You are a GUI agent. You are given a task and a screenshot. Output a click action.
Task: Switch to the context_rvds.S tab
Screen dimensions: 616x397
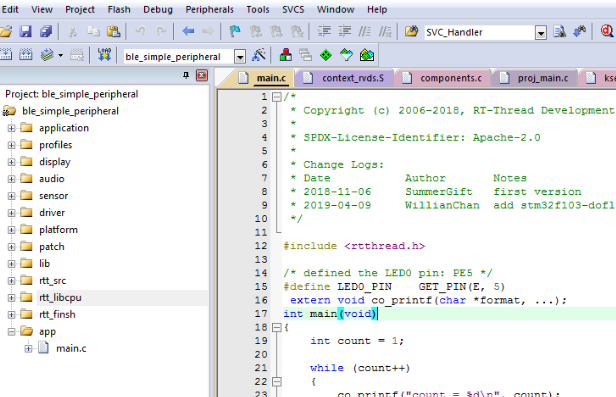[x=345, y=78]
